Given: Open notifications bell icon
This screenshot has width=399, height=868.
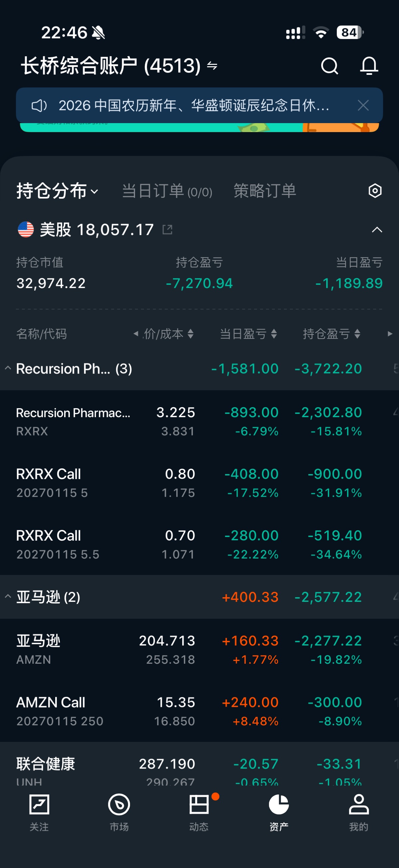Looking at the screenshot, I should pyautogui.click(x=369, y=65).
